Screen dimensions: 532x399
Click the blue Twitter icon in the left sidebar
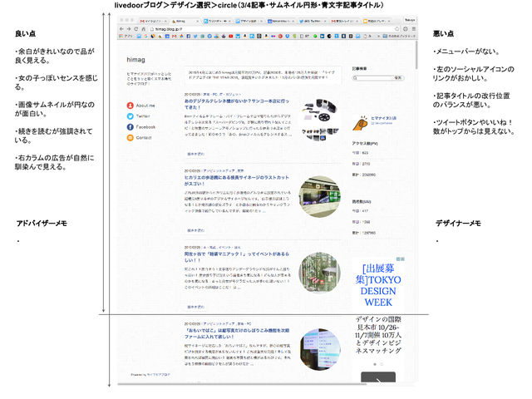point(131,116)
